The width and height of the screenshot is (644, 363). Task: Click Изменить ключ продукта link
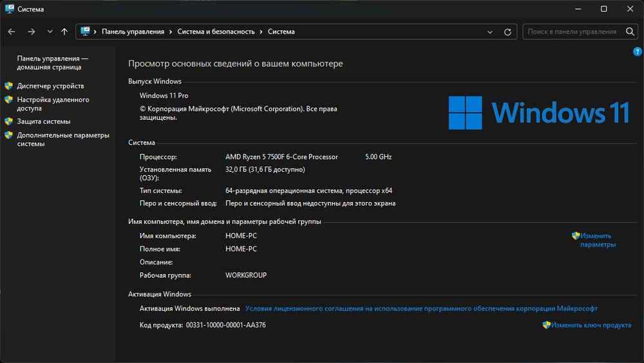point(591,325)
